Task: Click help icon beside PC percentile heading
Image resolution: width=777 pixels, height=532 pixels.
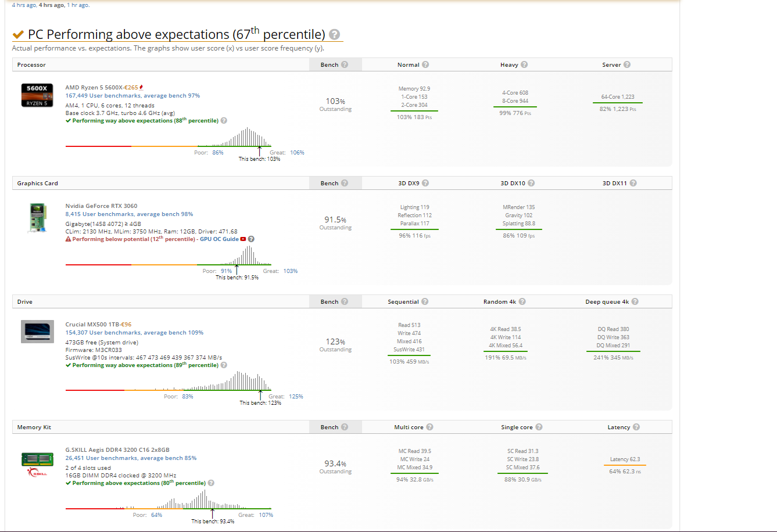Action: coord(335,34)
